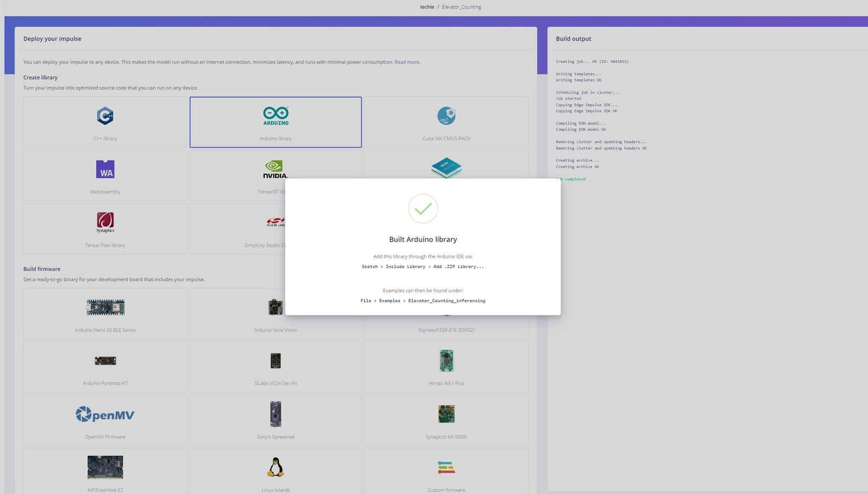868x494 pixels.
Task: Click the Copying Edge Impulse SDK OK line
Action: (586, 111)
